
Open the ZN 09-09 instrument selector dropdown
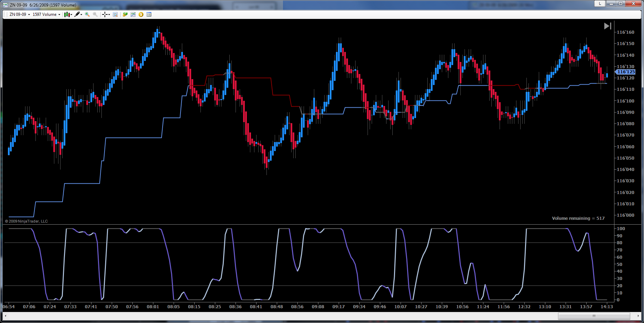[x=20, y=14]
